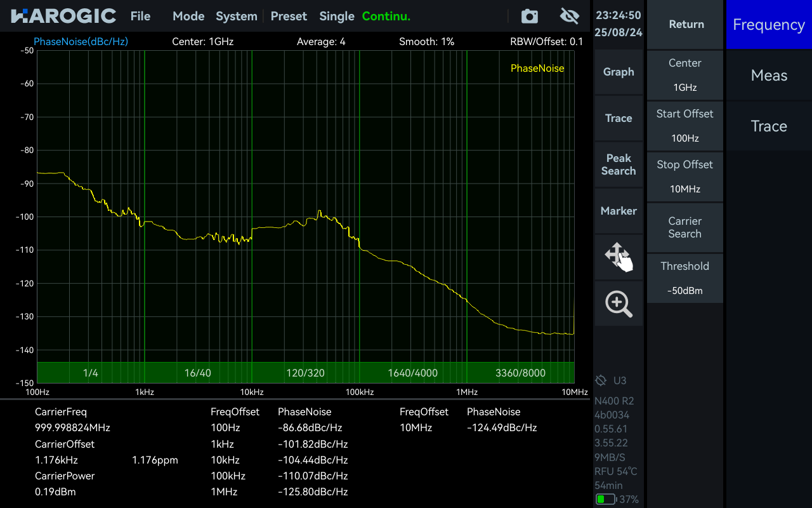Toggle the crossed-out eye visibility icon
The width and height of the screenshot is (812, 508).
[x=570, y=17]
